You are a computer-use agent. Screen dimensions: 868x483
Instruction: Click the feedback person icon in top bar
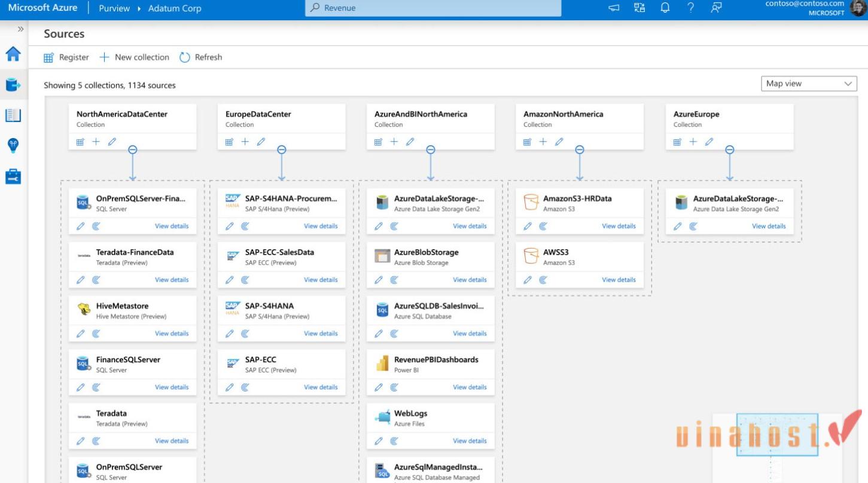point(716,8)
